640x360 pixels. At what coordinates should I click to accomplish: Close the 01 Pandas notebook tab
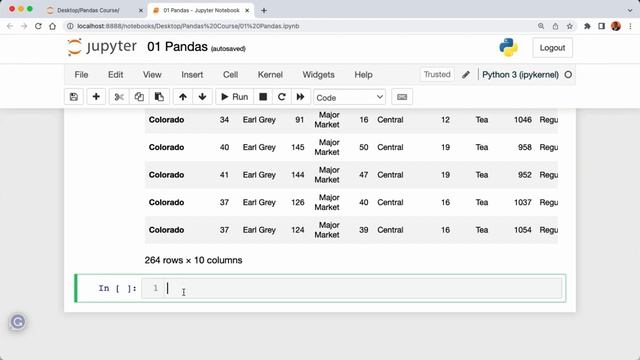coord(247,11)
